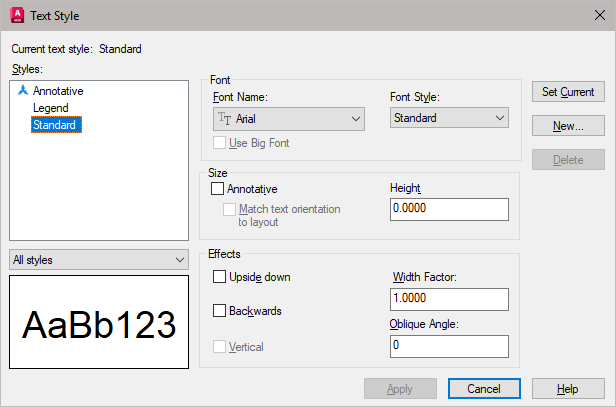The image size is (616, 407).
Task: Open Help for text styles
Action: (568, 388)
